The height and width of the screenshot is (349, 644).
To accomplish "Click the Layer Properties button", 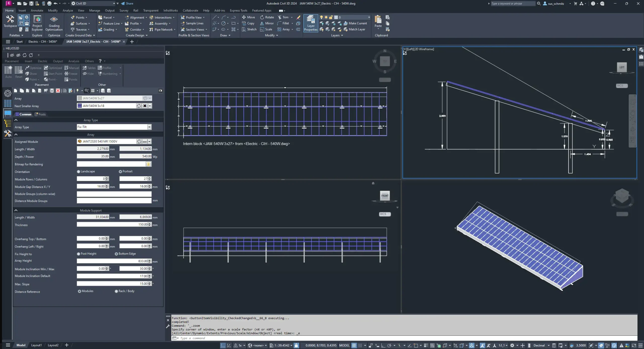I will (311, 23).
